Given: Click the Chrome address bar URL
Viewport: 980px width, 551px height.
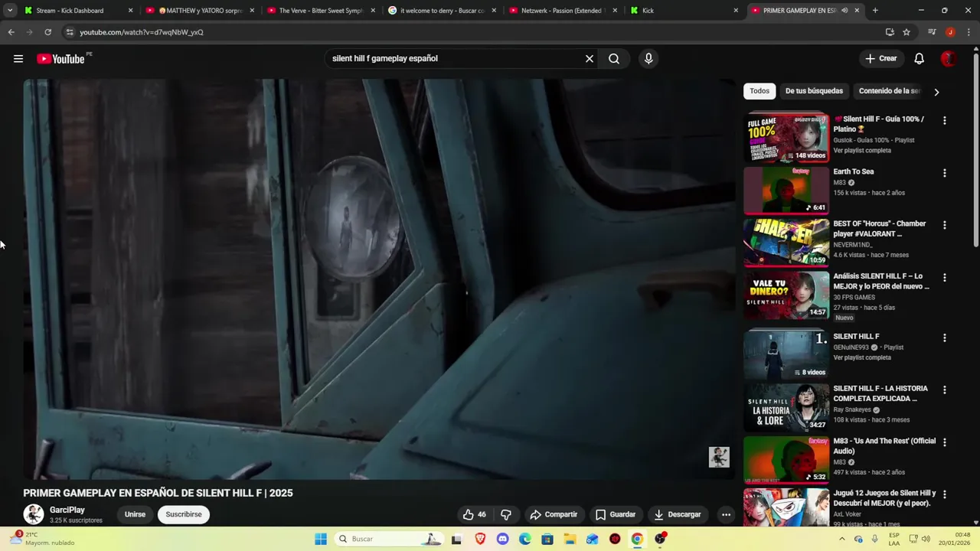Looking at the screenshot, I should [142, 32].
